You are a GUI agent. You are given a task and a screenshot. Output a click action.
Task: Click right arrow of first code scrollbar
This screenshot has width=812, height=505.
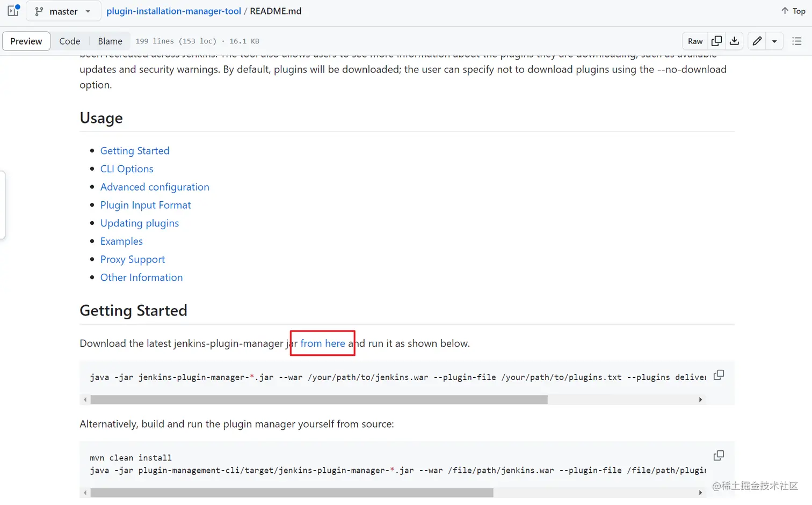700,400
